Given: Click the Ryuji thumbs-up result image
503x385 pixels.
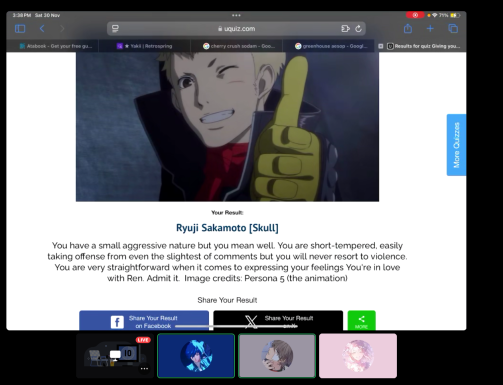Looking at the screenshot, I should 227,127.
